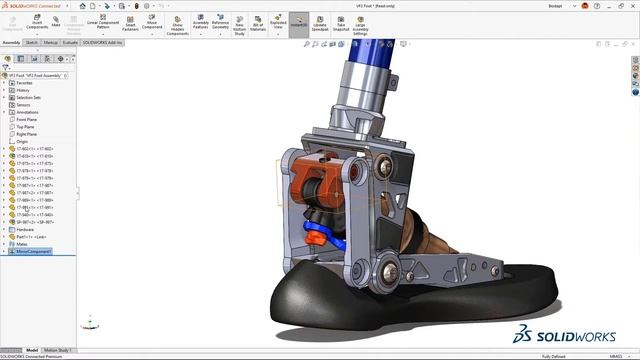Click the user avatar icon
This screenshot has height=360, width=640.
tap(585, 6)
